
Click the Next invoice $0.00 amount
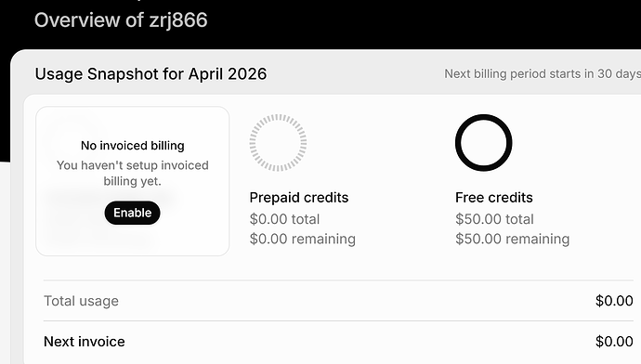(614, 342)
